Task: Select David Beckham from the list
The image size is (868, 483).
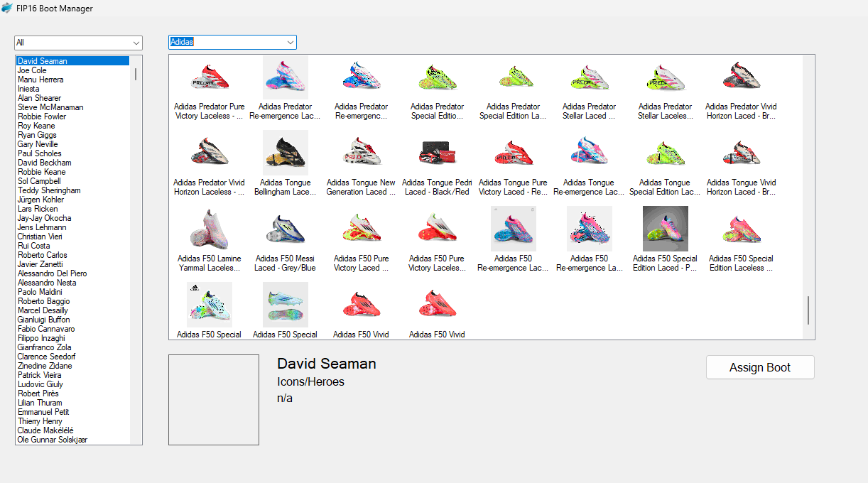Action: tap(72, 163)
